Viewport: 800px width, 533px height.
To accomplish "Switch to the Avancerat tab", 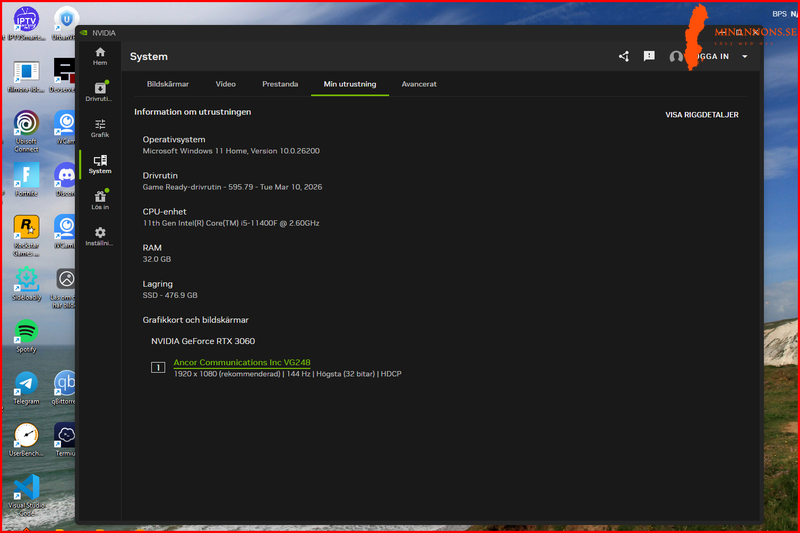I will point(419,84).
